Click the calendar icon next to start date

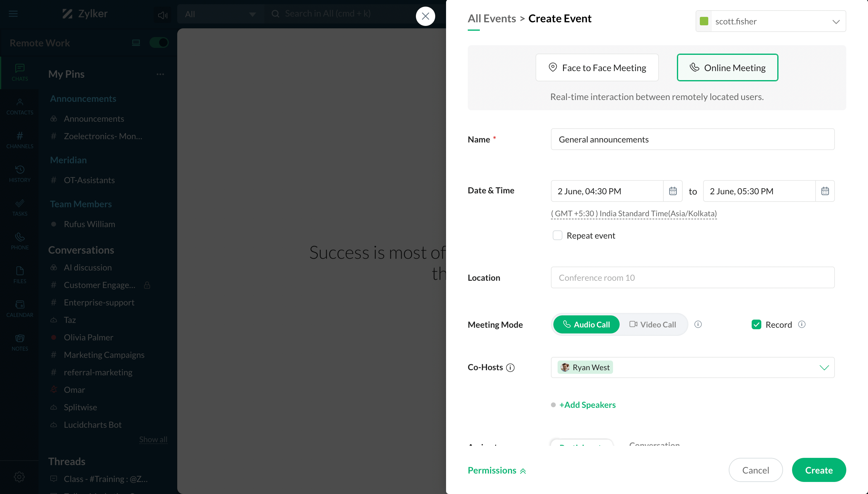coord(672,191)
